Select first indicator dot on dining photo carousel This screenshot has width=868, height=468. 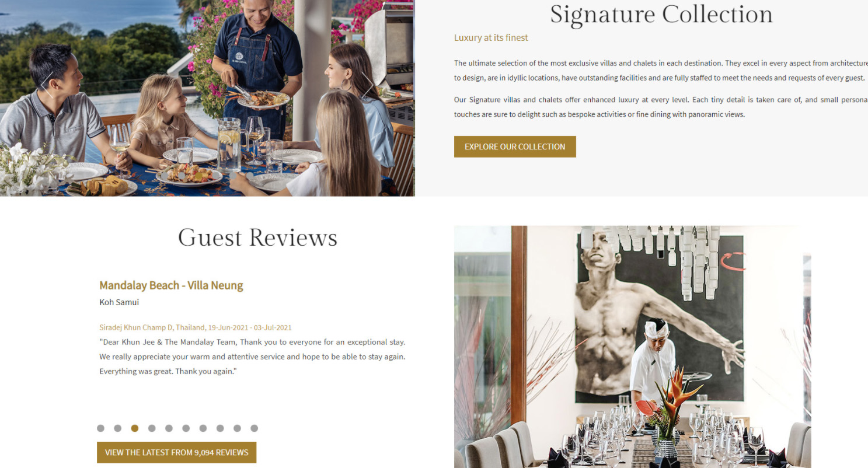(x=165, y=176)
